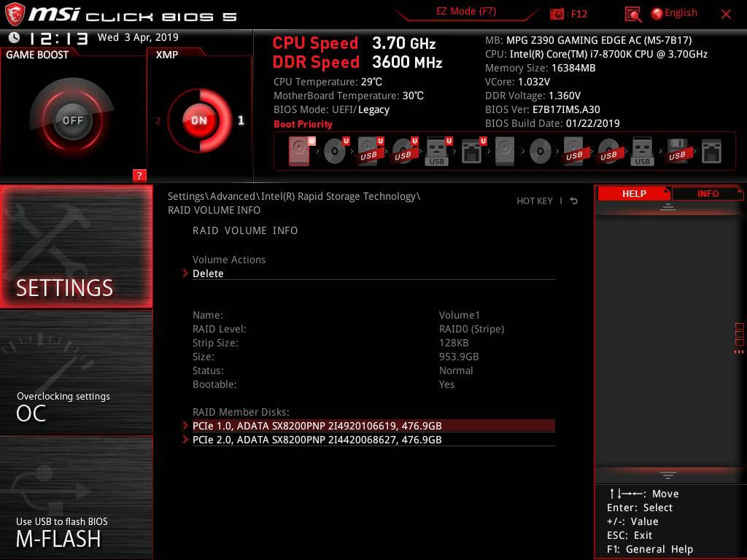Click the volume size value 953.9GB
This screenshot has height=560, width=747.
pyautogui.click(x=459, y=356)
